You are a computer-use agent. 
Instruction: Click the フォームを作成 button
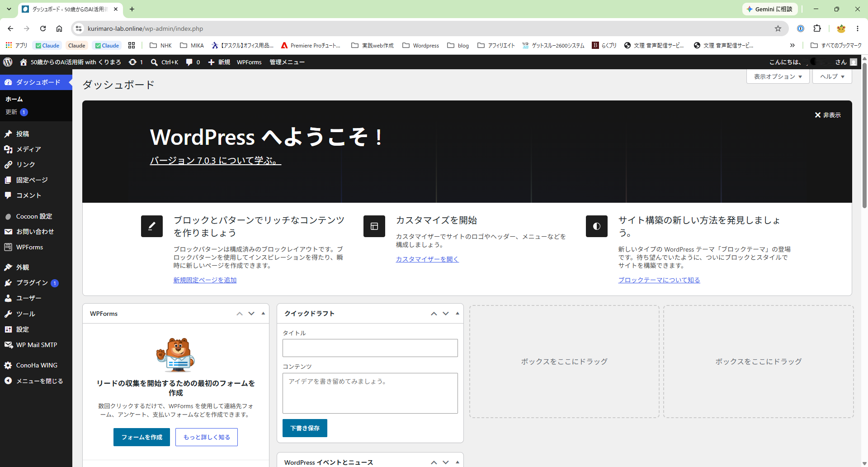tap(142, 437)
